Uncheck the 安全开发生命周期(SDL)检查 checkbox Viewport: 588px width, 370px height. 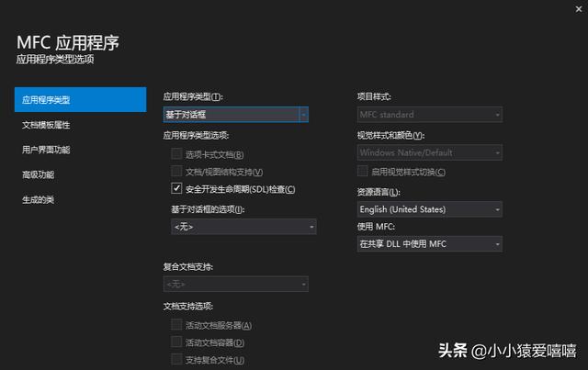pos(177,189)
